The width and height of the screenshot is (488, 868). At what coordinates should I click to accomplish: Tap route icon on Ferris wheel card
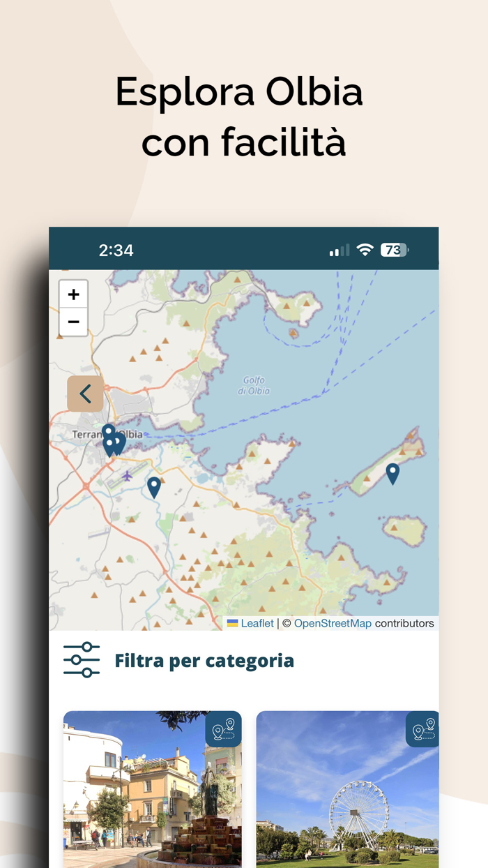point(422,729)
